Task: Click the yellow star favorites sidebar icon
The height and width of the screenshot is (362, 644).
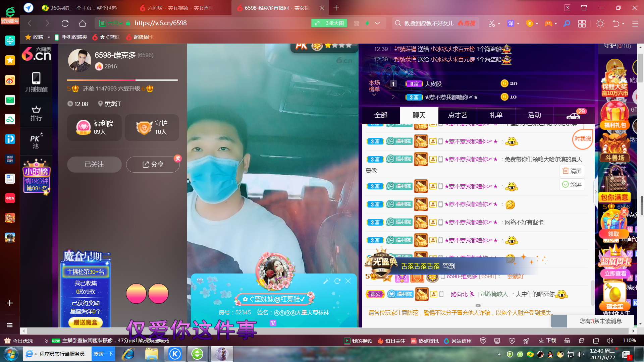Action: (10, 60)
